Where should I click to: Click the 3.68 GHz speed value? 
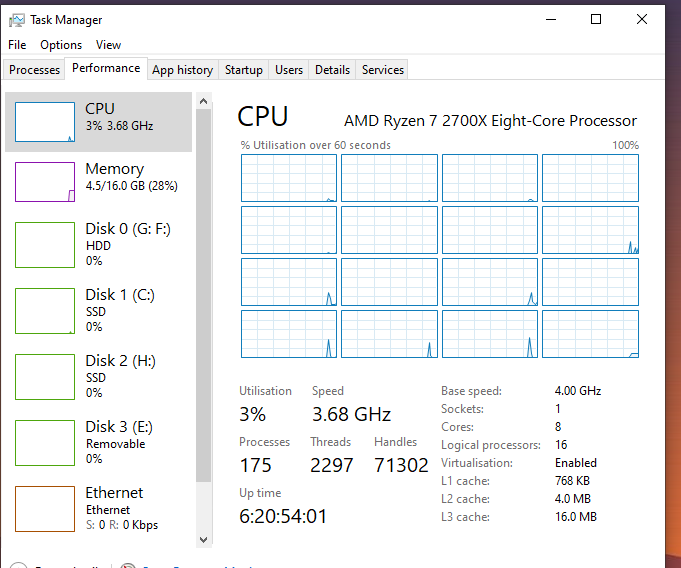pos(351,414)
